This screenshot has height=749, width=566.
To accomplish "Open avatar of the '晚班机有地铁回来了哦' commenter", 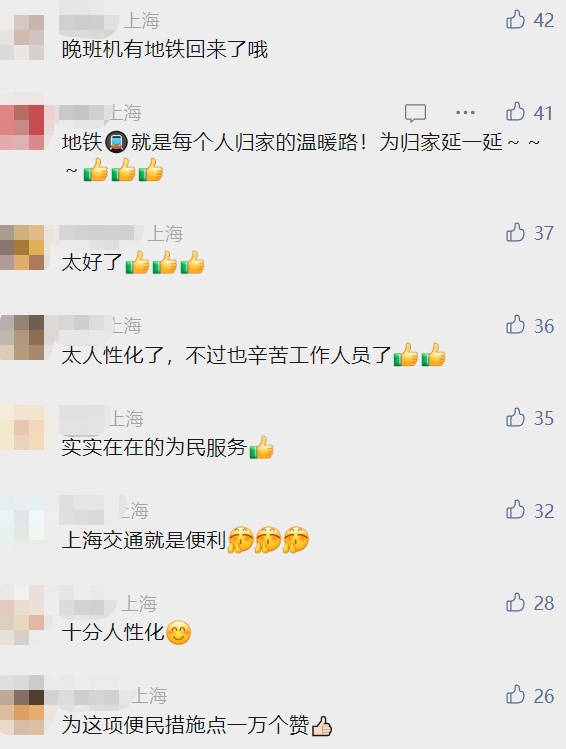I will pos(22,37).
